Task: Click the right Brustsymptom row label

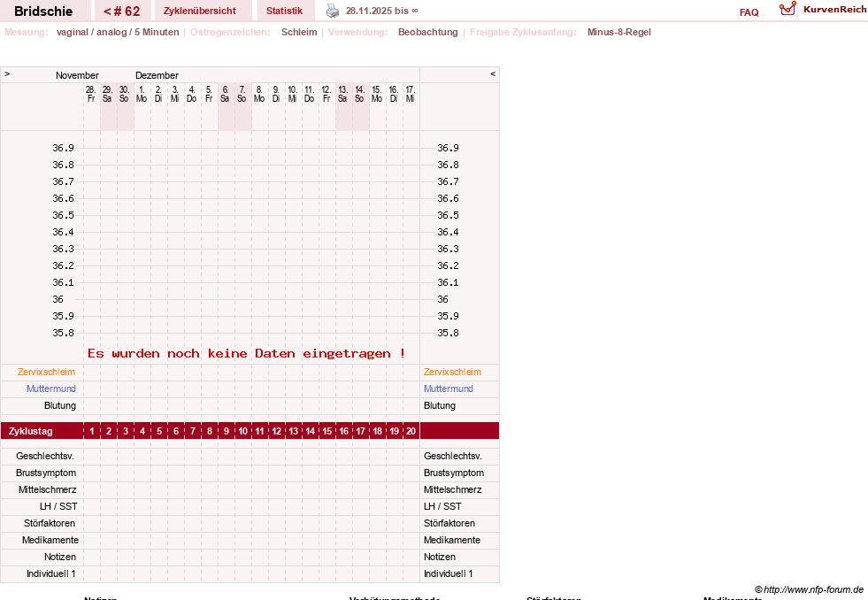Action: pyautogui.click(x=454, y=473)
